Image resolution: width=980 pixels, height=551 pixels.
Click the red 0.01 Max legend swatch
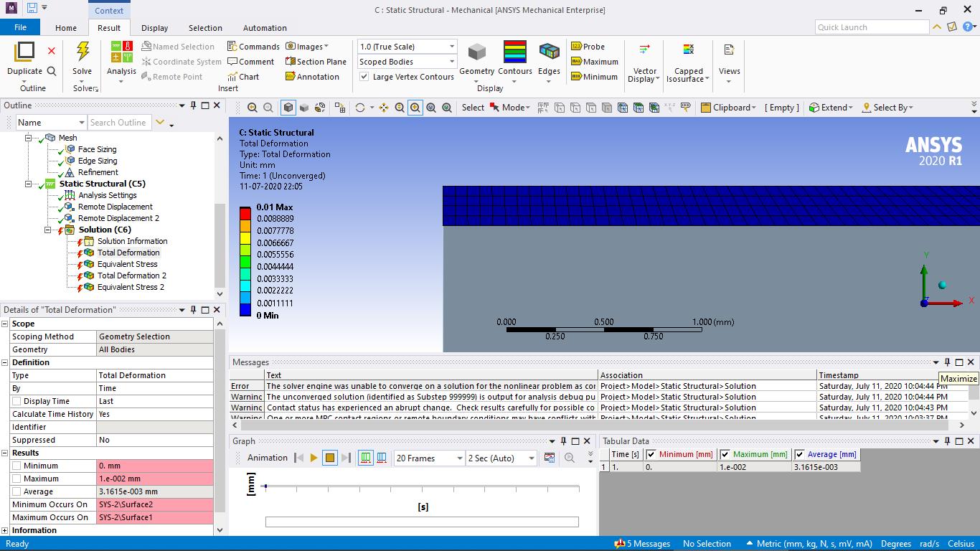245,213
